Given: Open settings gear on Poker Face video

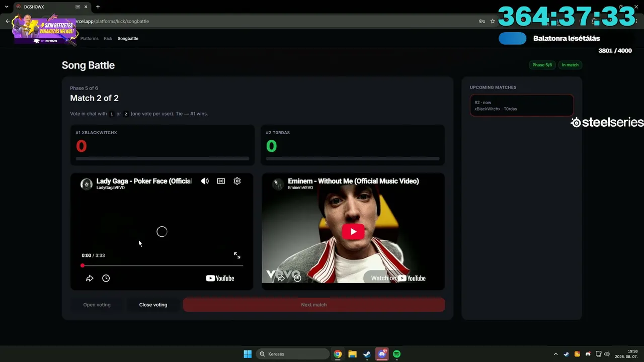Looking at the screenshot, I should pyautogui.click(x=237, y=181).
